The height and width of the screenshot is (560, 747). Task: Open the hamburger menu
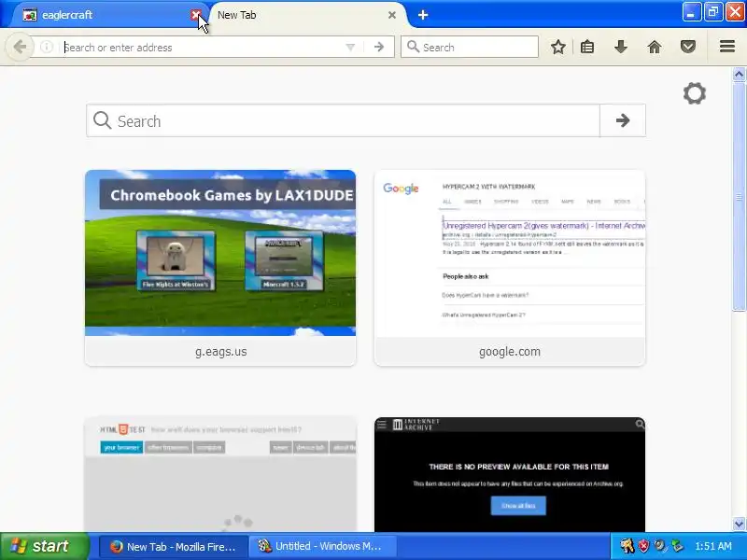click(x=727, y=47)
